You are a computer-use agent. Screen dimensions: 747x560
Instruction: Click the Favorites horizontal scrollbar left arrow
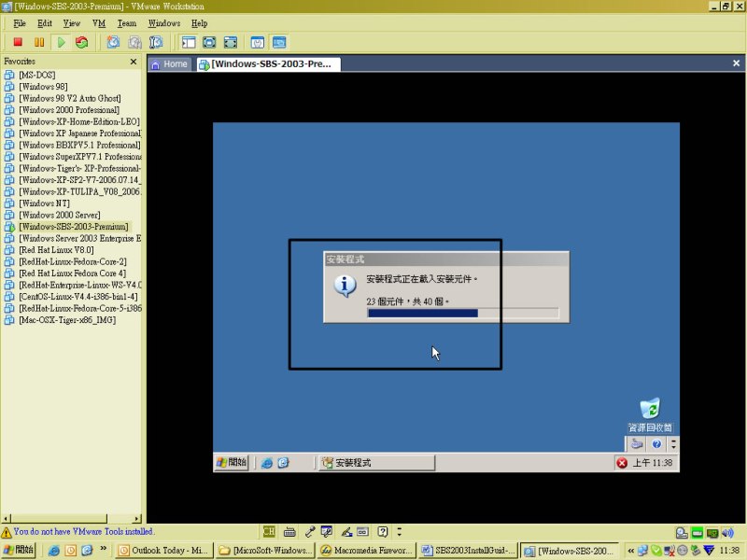[6, 519]
